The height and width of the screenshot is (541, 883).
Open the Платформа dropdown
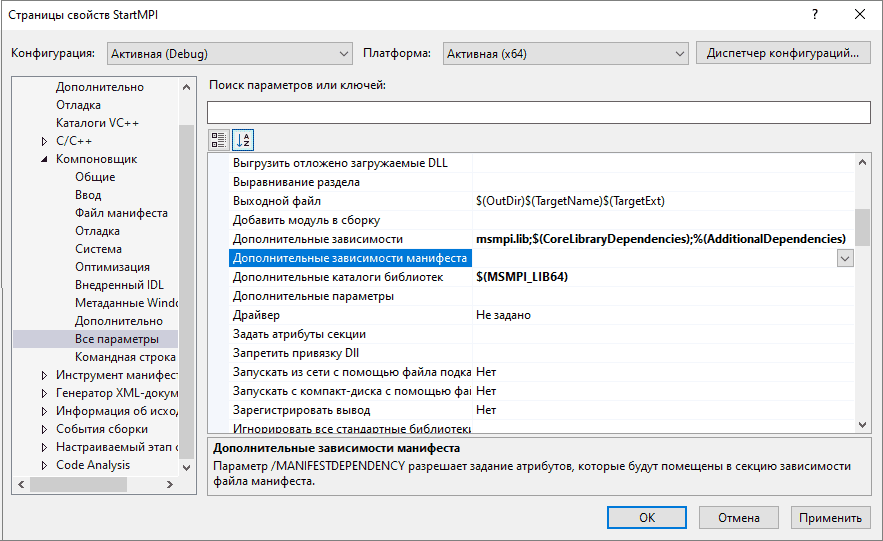tap(566, 53)
